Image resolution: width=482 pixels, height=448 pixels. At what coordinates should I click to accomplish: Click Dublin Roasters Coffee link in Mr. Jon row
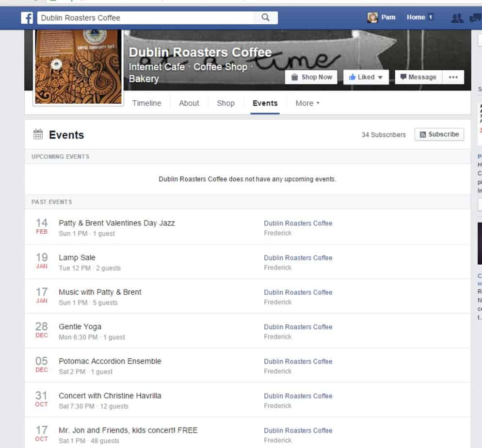click(x=298, y=431)
